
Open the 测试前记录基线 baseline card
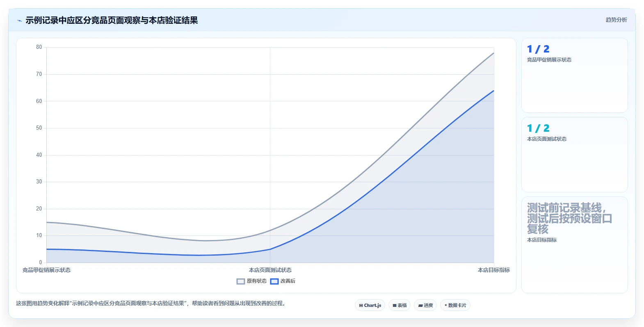point(575,245)
